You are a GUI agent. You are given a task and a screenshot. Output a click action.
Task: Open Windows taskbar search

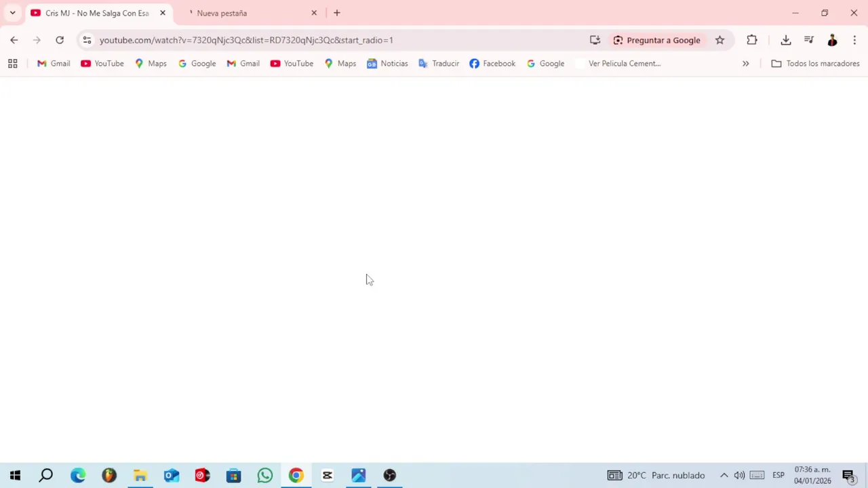46,475
